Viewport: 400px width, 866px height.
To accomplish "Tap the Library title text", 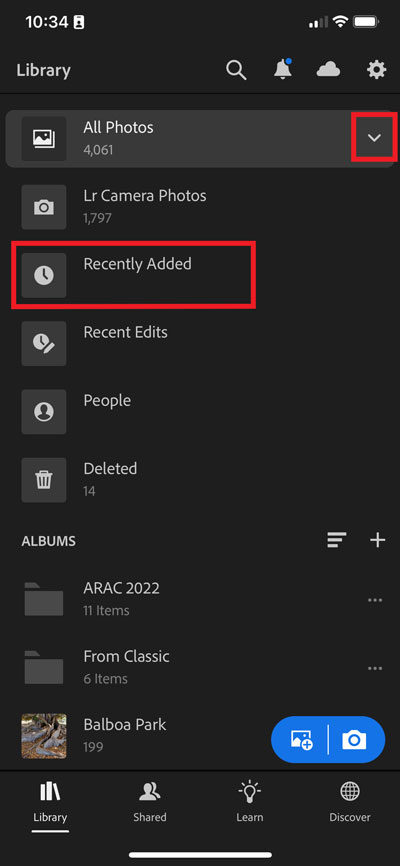I will (44, 71).
